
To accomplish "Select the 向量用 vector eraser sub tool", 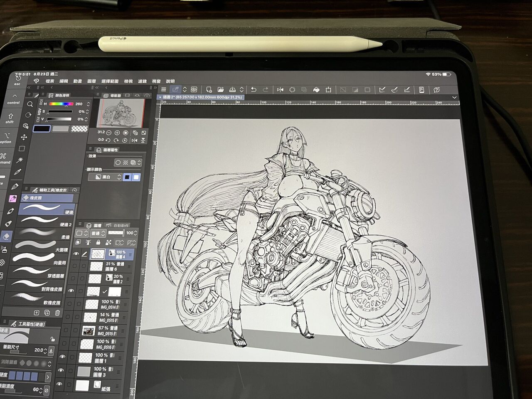I will tap(38, 259).
